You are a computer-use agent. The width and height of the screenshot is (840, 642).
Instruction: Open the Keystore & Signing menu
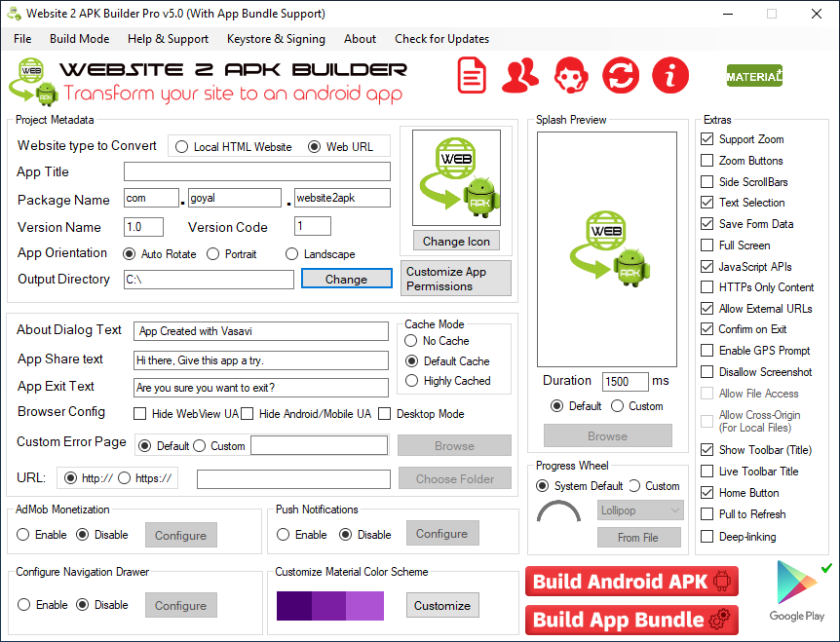[276, 39]
